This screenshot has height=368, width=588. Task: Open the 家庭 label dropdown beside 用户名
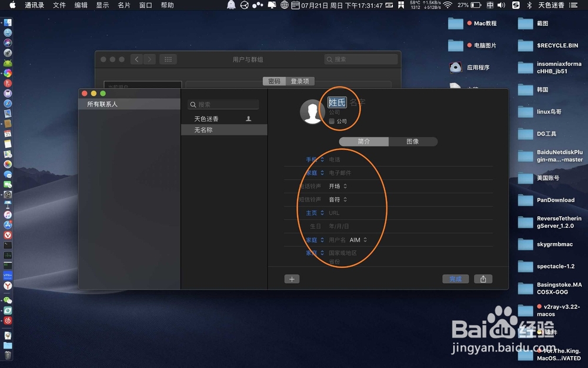click(x=315, y=240)
